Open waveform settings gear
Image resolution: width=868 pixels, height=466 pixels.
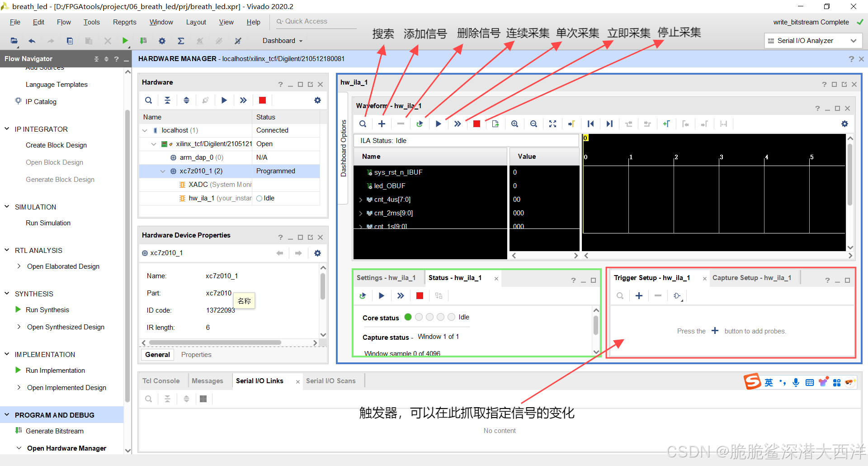[844, 124]
